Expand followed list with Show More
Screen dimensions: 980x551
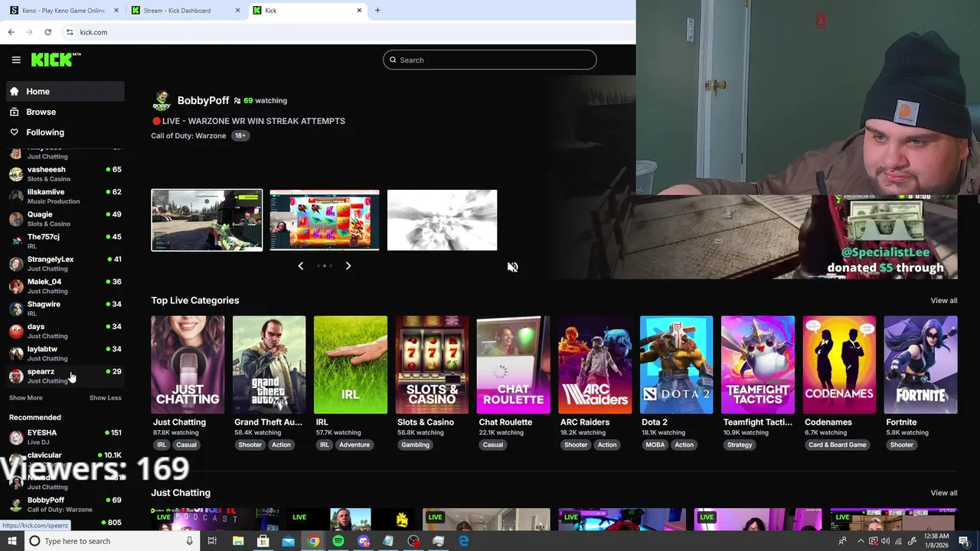[x=26, y=398]
